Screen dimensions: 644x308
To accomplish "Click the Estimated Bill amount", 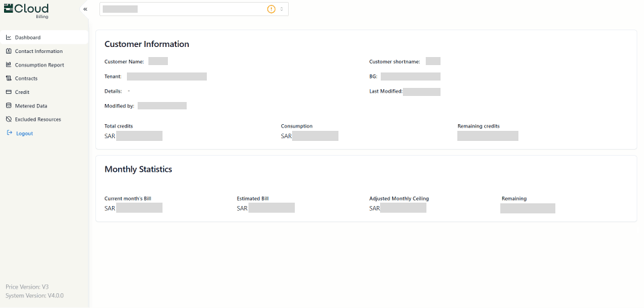I will [266, 208].
